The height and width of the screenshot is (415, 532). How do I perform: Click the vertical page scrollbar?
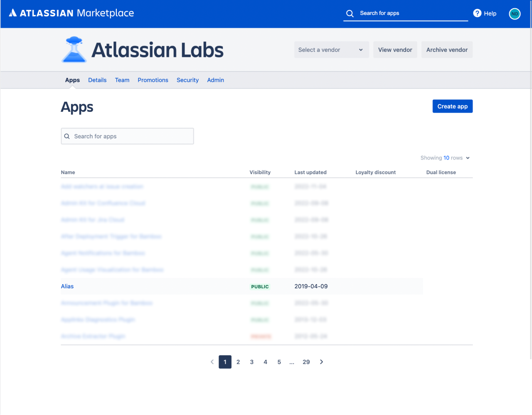tap(530, 179)
